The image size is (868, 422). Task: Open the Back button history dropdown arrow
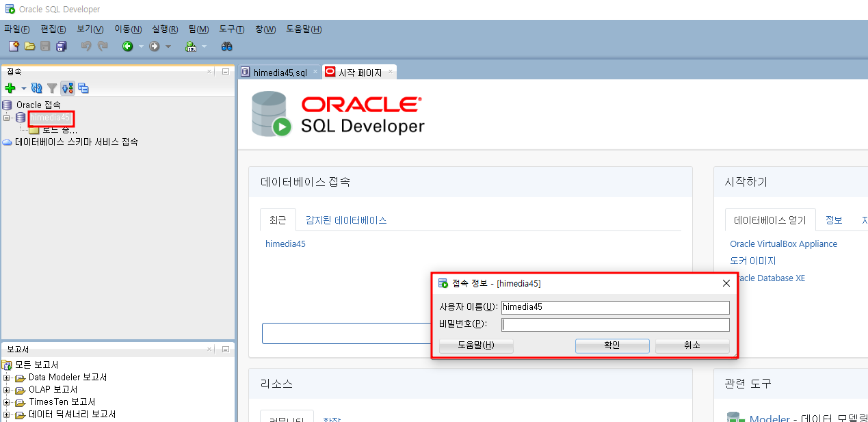pos(141,47)
